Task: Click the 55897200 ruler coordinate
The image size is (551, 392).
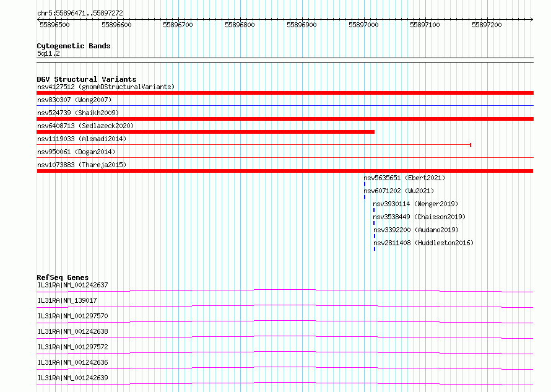Action: pos(487,25)
